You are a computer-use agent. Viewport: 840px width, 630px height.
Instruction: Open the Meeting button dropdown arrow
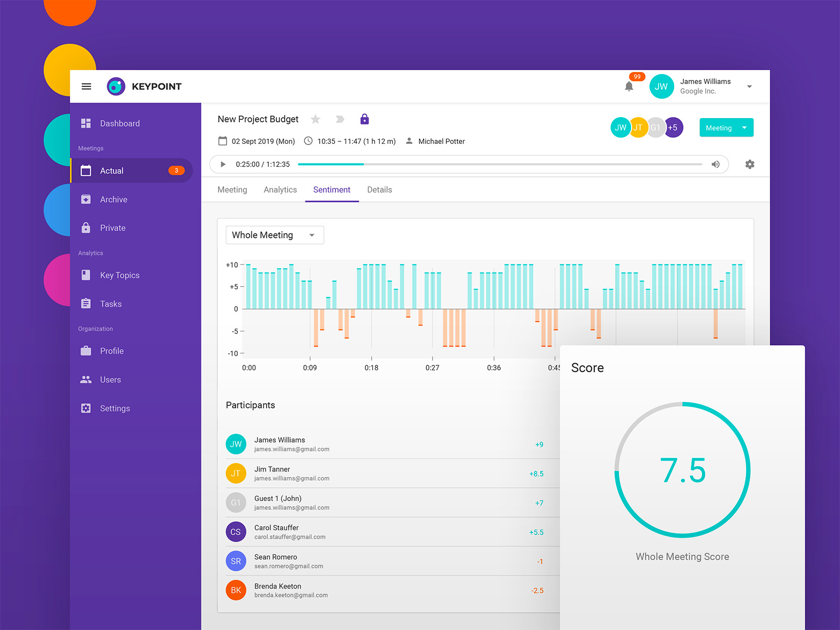pos(744,128)
